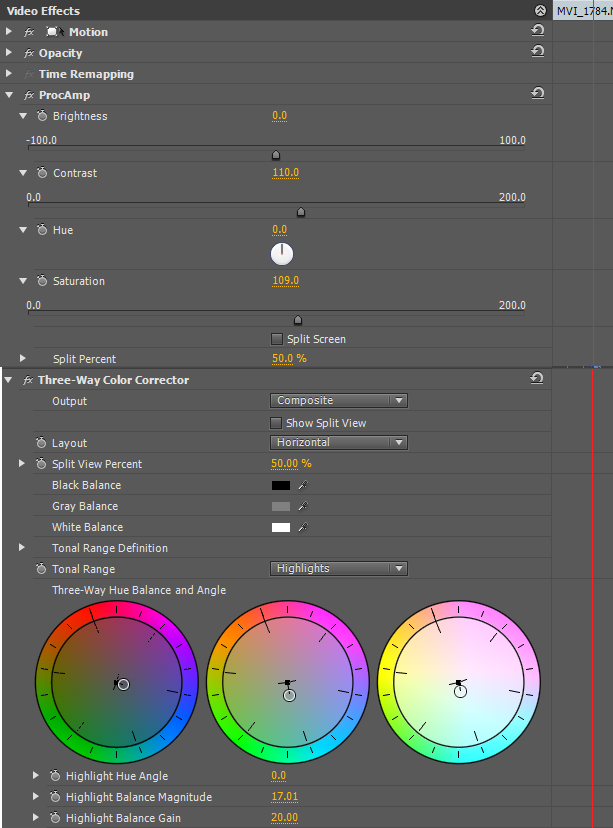Toggle Layout animation stopwatch
Viewport: 613px width, 828px height.
coord(41,443)
